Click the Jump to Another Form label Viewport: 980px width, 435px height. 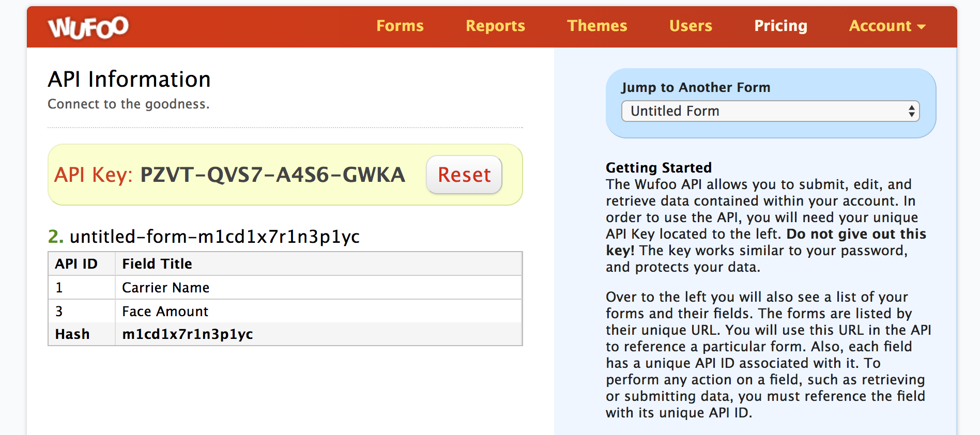coord(696,87)
